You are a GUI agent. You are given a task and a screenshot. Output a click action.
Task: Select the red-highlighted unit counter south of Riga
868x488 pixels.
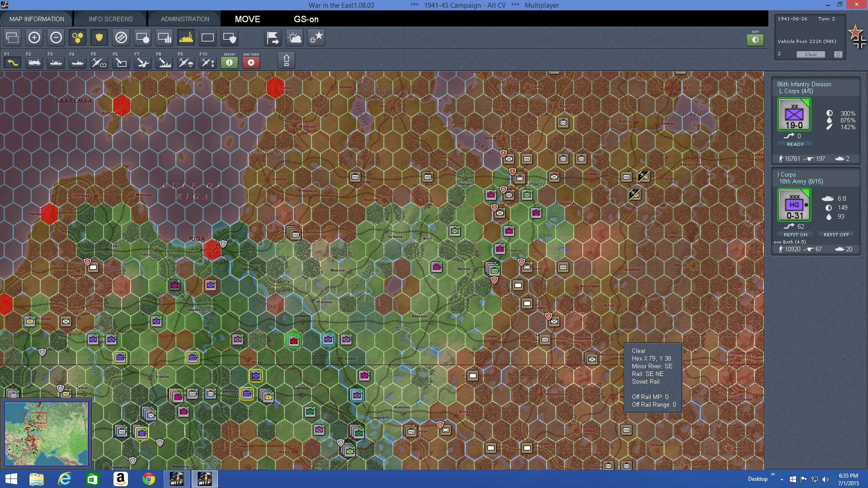click(211, 285)
